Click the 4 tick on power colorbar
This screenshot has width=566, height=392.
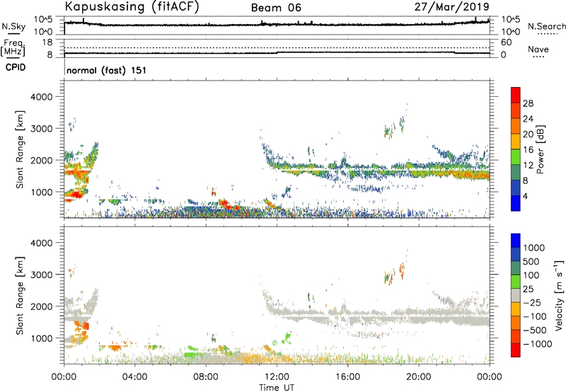click(x=526, y=196)
